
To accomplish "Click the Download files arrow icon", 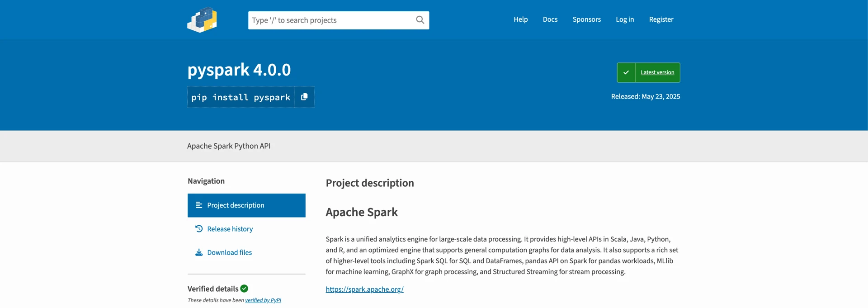I will tap(199, 252).
